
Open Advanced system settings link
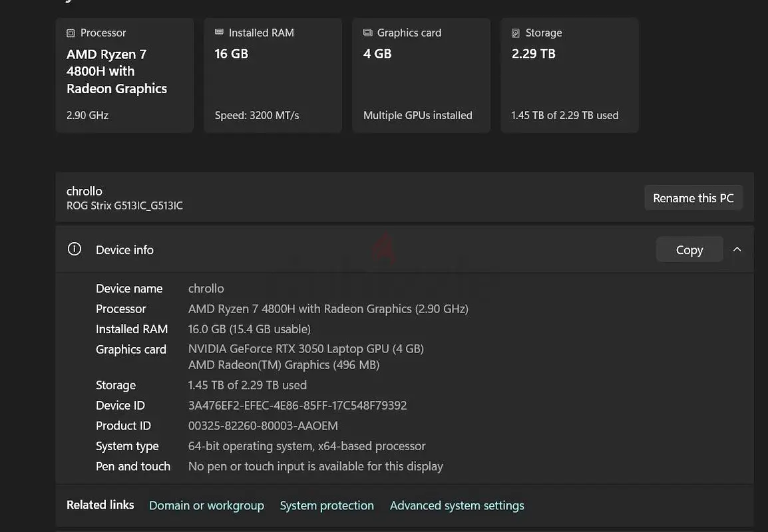tap(457, 505)
